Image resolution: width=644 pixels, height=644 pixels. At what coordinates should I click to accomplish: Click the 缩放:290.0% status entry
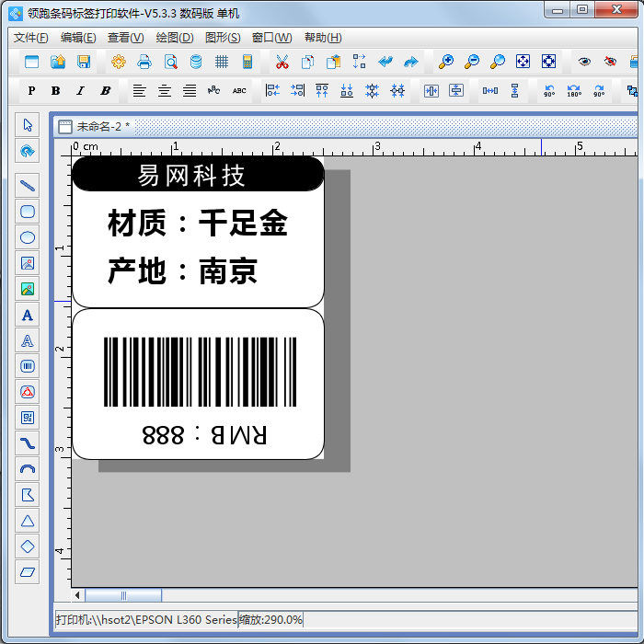[x=270, y=619]
